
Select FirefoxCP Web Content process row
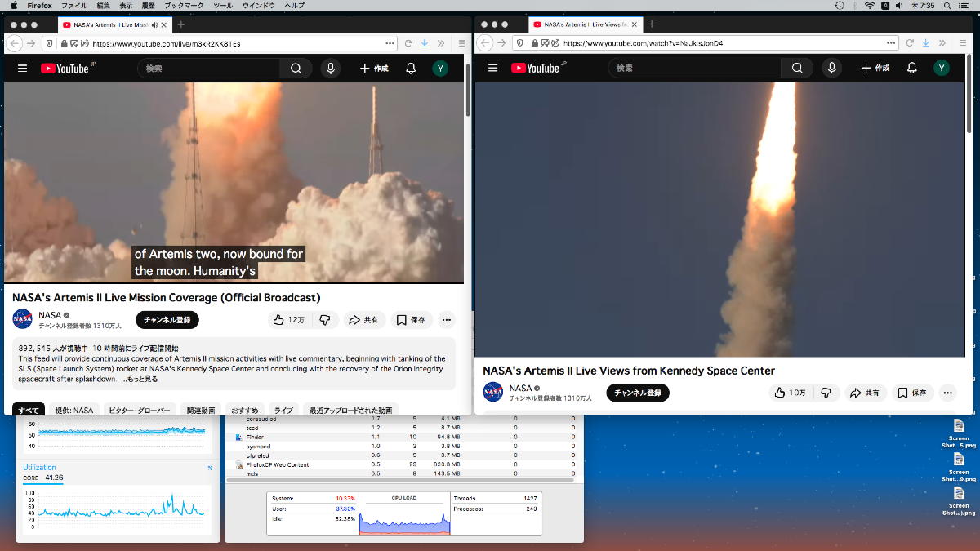[x=405, y=464]
